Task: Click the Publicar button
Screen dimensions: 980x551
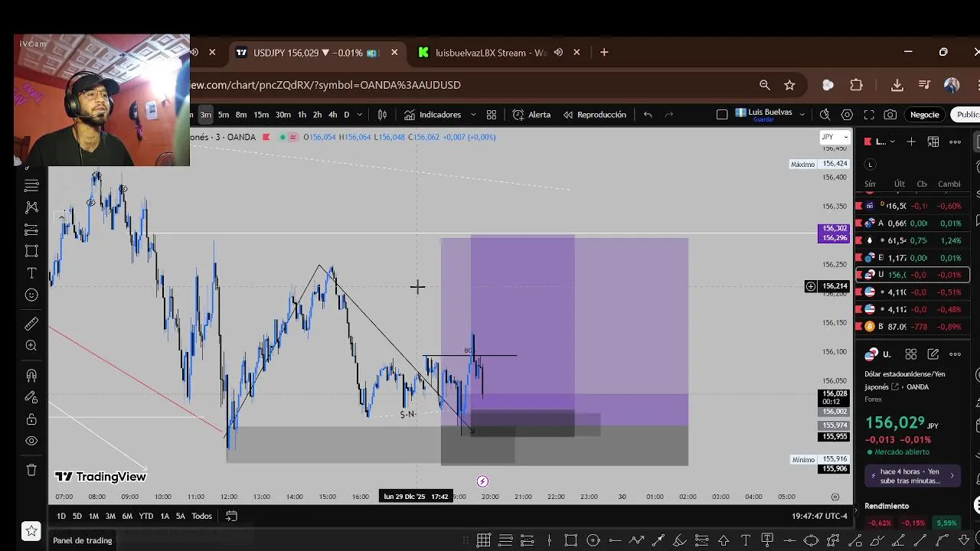Action: tap(966, 115)
